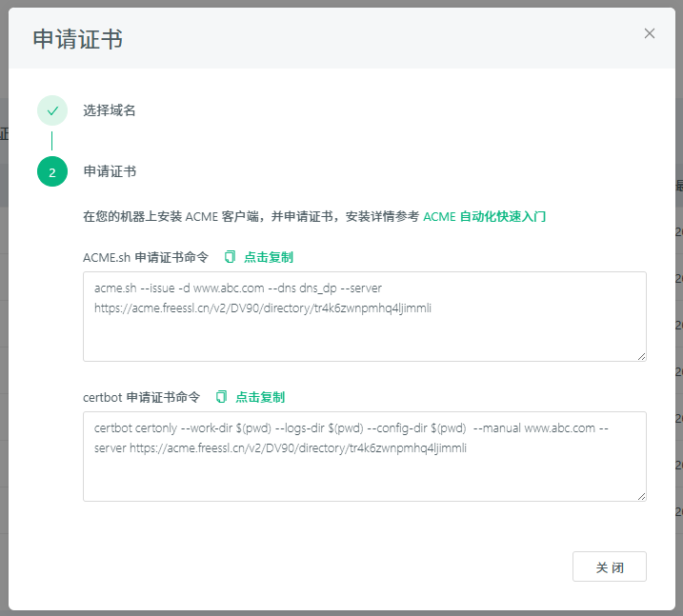Image resolution: width=683 pixels, height=616 pixels.
Task: Click the label certbot 申请证书命令
Action: click(142, 397)
